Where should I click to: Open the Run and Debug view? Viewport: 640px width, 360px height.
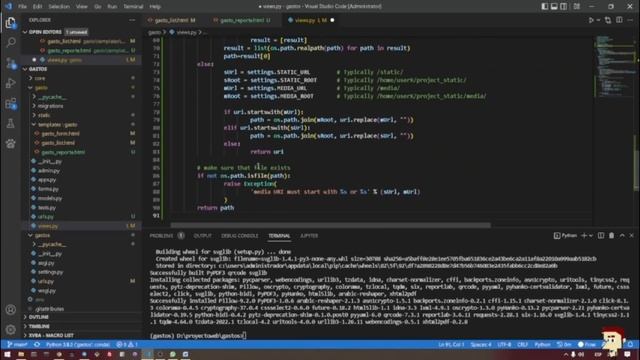coord(11,83)
